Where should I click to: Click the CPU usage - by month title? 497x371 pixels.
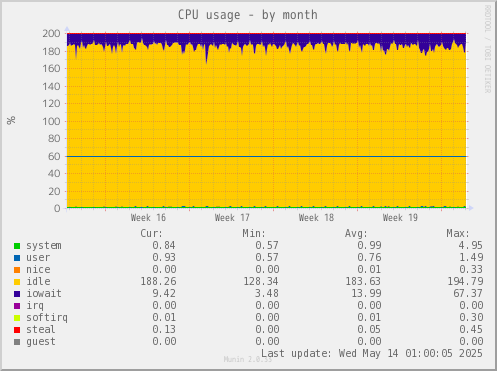click(x=248, y=15)
